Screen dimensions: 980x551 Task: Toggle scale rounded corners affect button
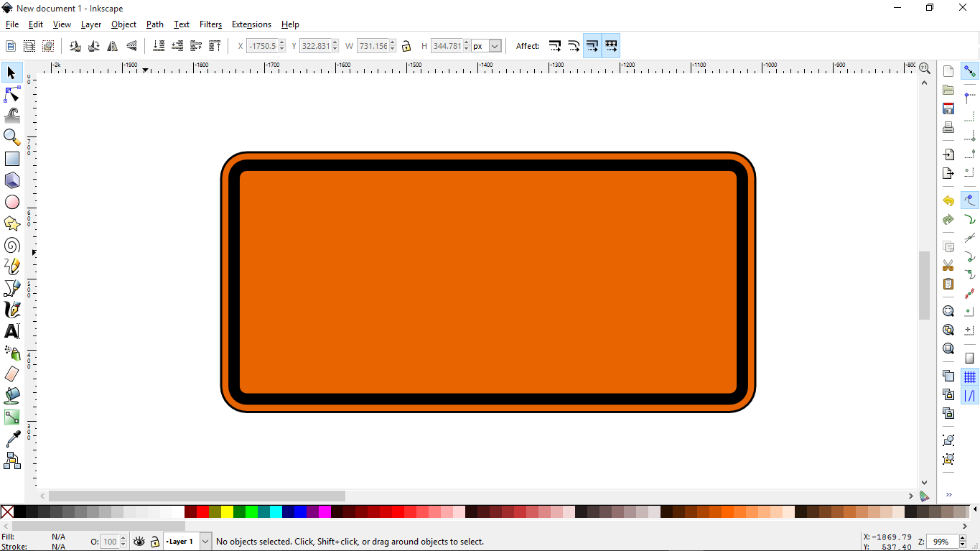[574, 46]
